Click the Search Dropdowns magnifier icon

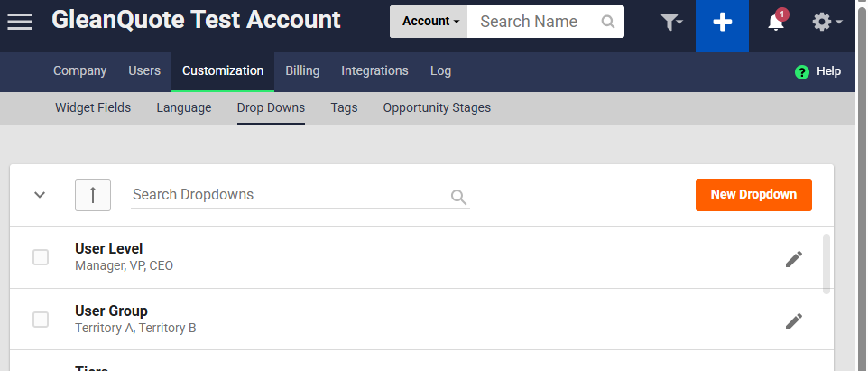pyautogui.click(x=458, y=197)
